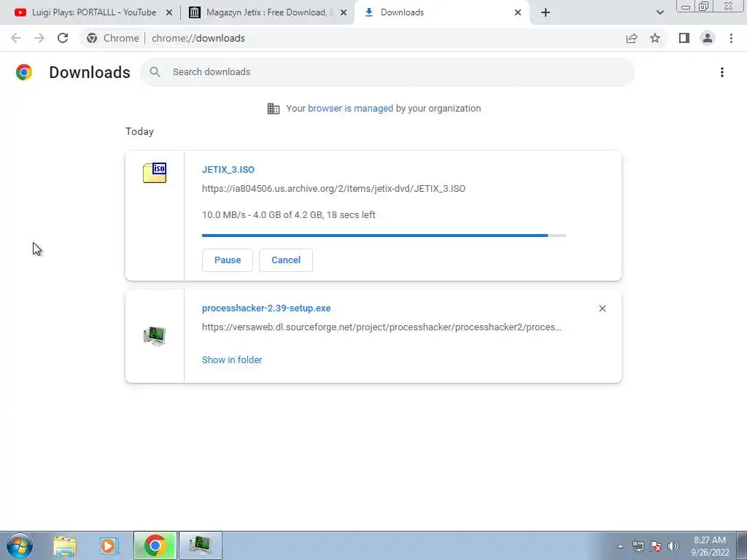Click the network tray icon
This screenshot has height=560, width=747.
click(x=638, y=546)
